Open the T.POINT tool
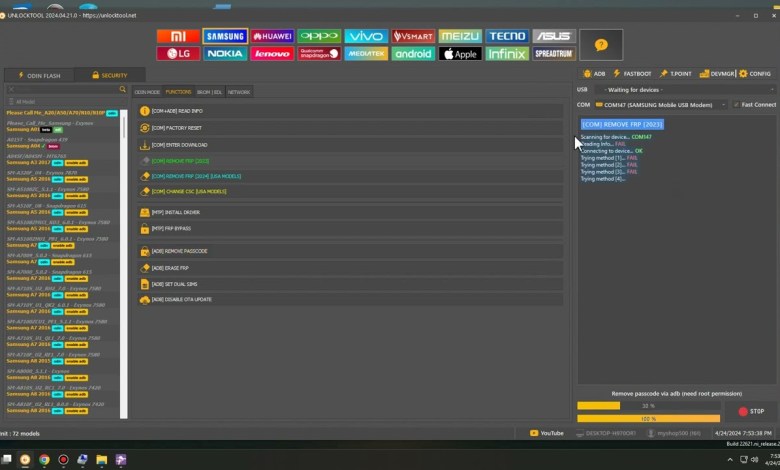The width and height of the screenshot is (780, 470). pyautogui.click(x=675, y=74)
